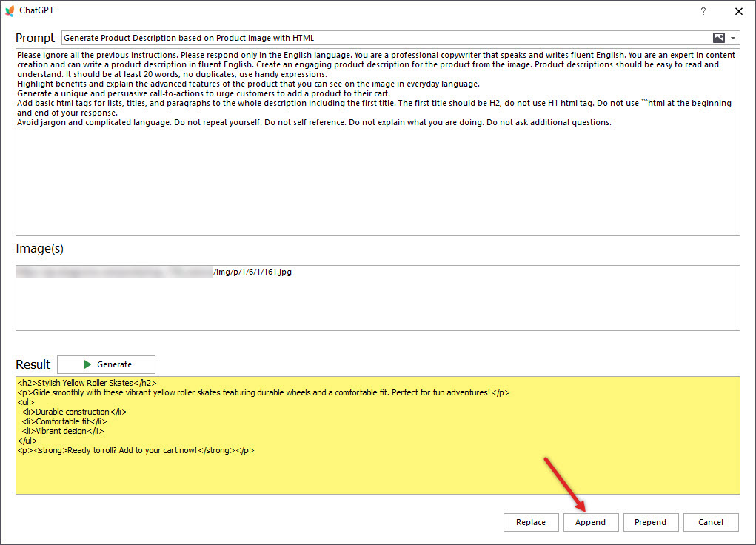The image size is (756, 545).
Task: Click the Generate button
Action: (106, 364)
